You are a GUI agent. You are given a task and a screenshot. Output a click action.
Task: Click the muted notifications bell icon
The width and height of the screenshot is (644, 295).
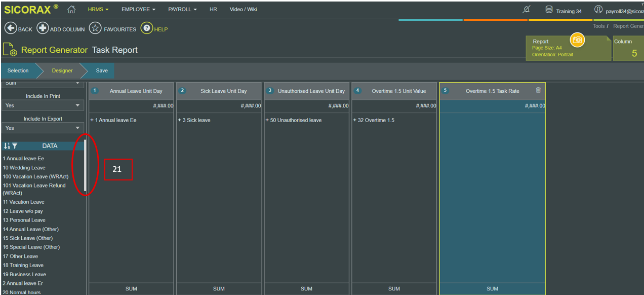[x=527, y=10]
